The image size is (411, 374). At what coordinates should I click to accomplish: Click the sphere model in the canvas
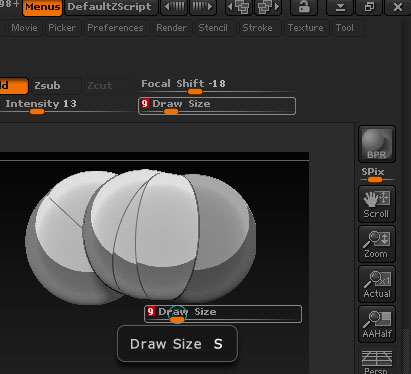pyautogui.click(x=141, y=237)
